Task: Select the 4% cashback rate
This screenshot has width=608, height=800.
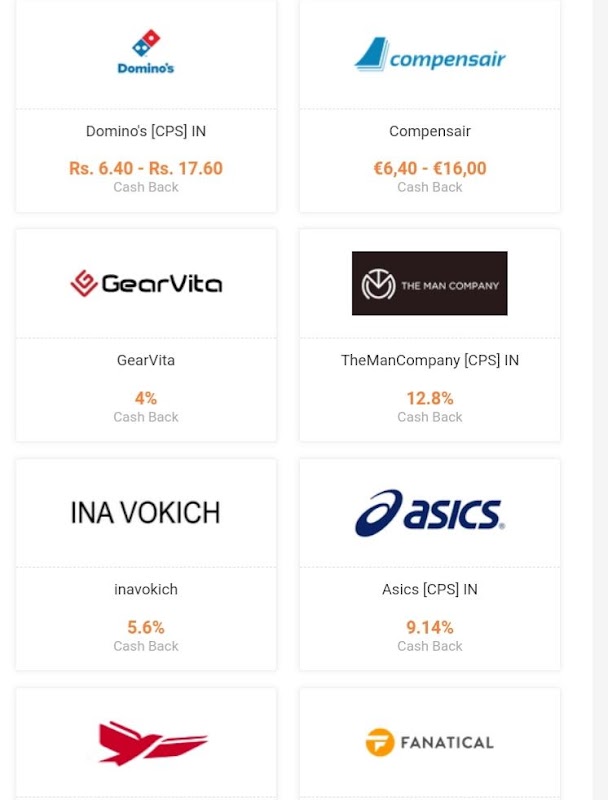Action: [146, 398]
